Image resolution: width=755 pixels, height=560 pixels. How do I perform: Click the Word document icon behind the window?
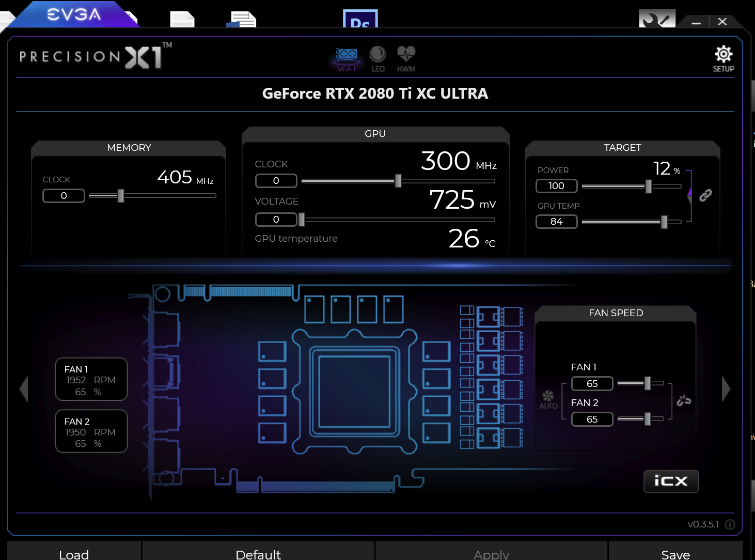(x=242, y=19)
